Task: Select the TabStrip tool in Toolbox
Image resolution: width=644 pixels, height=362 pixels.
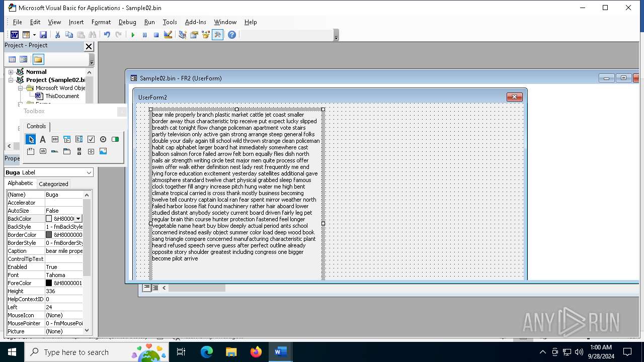Action: [55, 151]
